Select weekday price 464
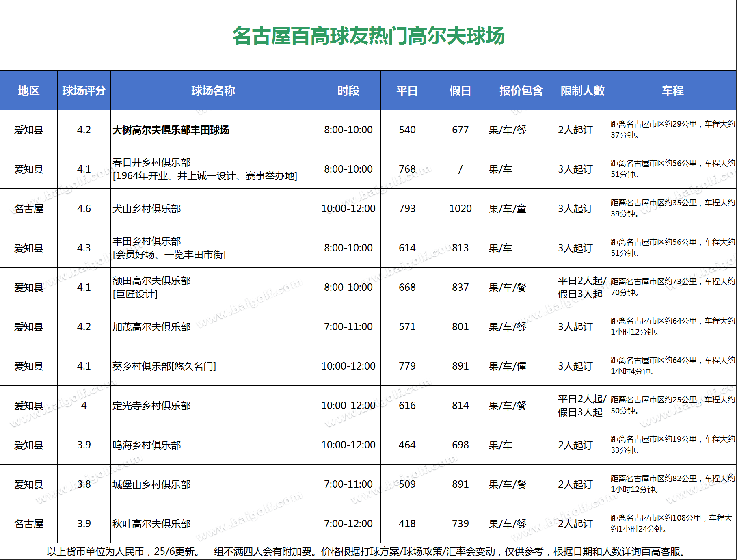737x560 pixels. tap(407, 445)
